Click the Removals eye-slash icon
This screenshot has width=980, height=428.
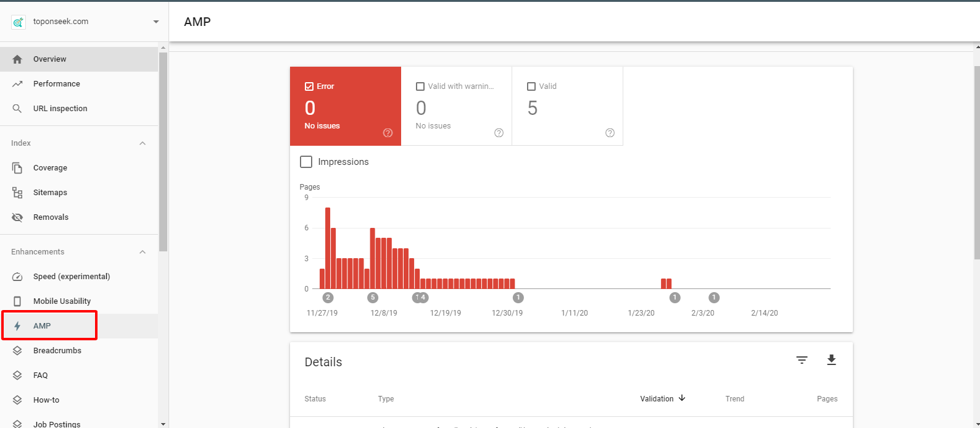(17, 217)
